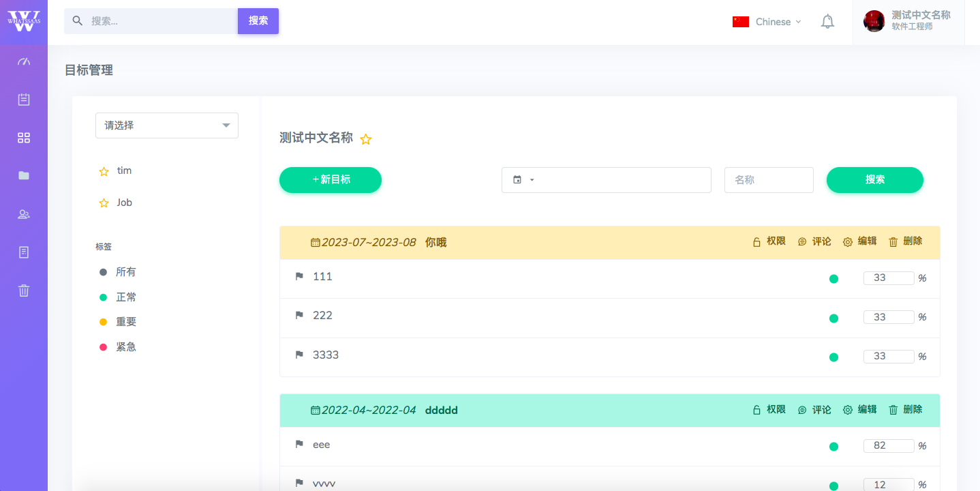Open the dashboard icon in the sidebar
980x491 pixels.
pyautogui.click(x=24, y=61)
